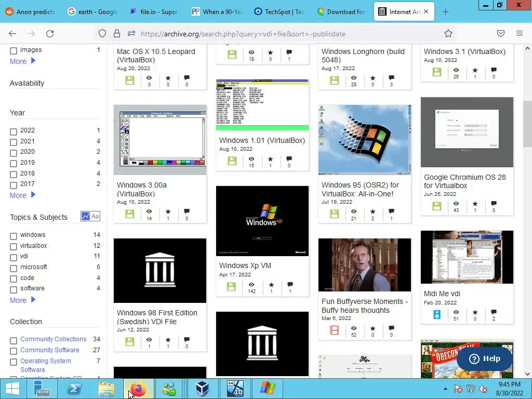Image resolution: width=532 pixels, height=399 pixels.
Task: Open Windows Xp VM item title
Action: pyautogui.click(x=245, y=265)
